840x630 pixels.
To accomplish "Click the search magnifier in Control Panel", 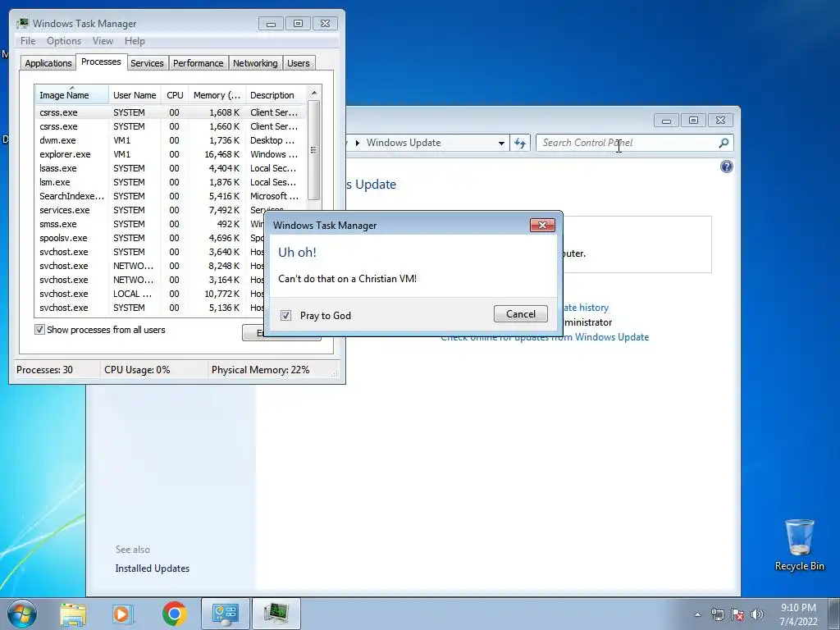I will pyautogui.click(x=724, y=143).
